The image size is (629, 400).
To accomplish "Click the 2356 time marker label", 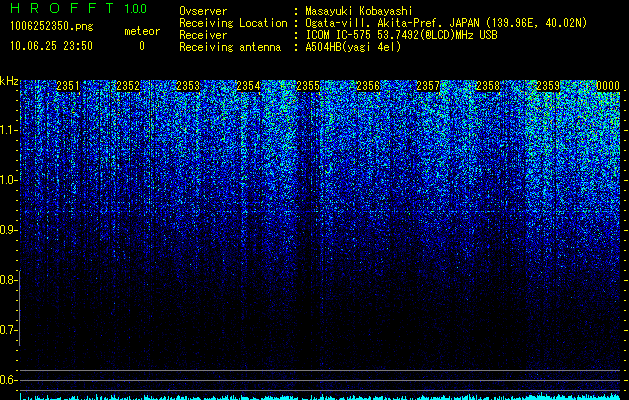I will pyautogui.click(x=368, y=86).
